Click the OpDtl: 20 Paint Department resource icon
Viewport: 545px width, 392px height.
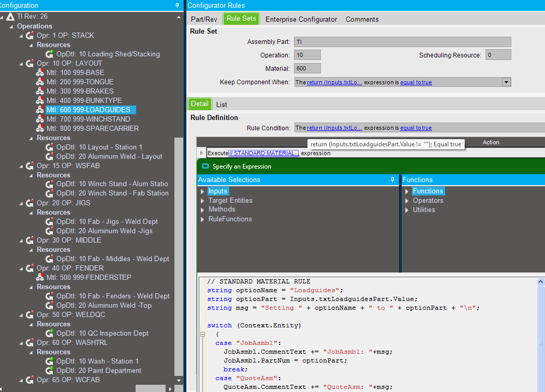50,371
